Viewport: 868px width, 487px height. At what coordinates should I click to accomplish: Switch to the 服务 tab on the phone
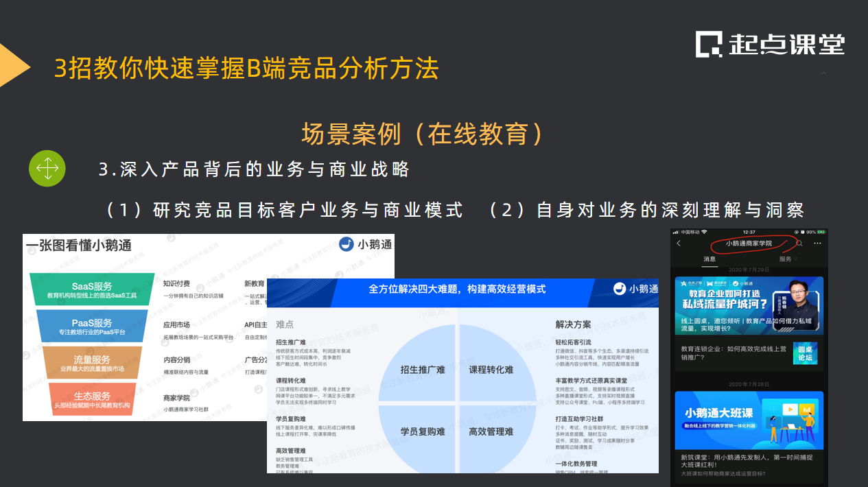point(786,259)
